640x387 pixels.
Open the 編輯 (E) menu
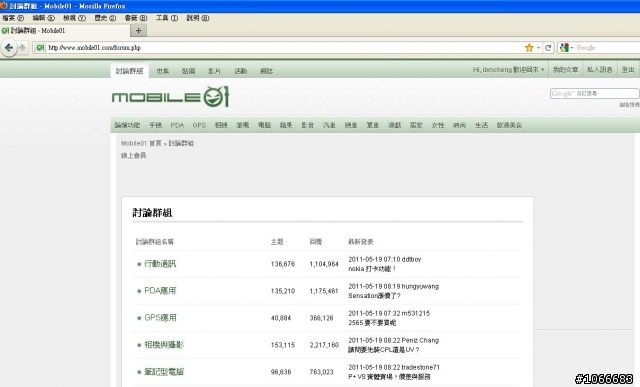[43, 18]
